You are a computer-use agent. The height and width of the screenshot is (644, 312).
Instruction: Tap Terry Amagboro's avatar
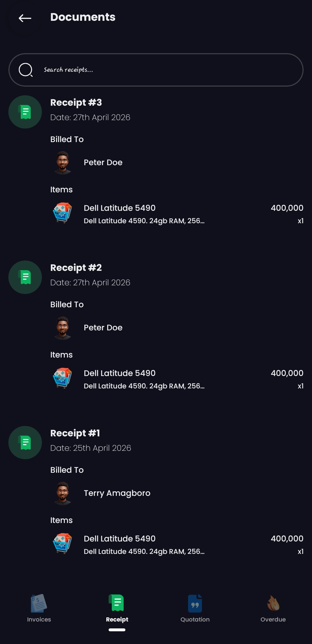tap(63, 493)
